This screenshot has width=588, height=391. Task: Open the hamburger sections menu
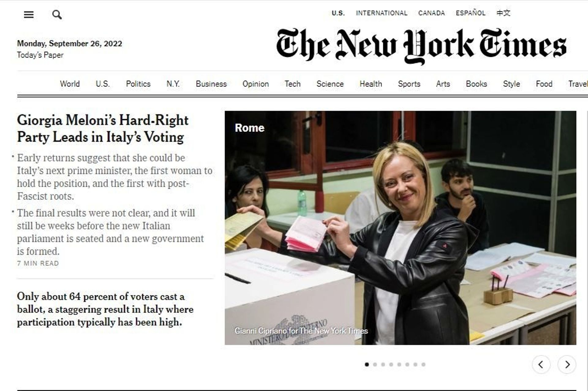coord(29,14)
